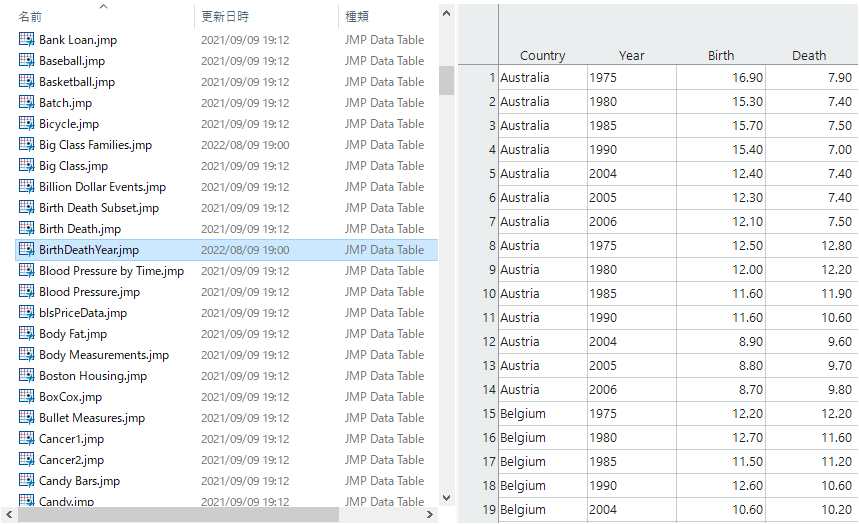Click the file list scroll down arrow
This screenshot has width=859, height=524.
click(446, 498)
